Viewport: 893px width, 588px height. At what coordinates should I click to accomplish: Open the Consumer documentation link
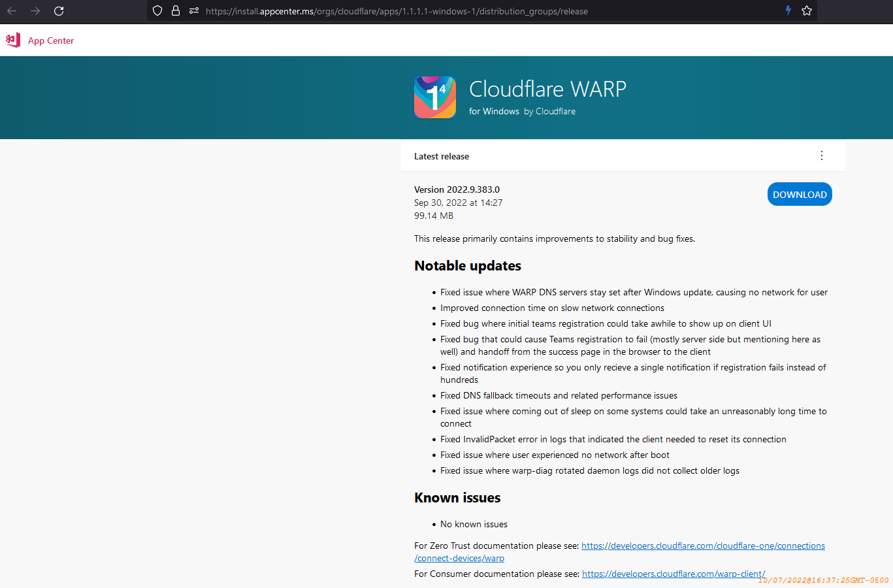pos(674,574)
